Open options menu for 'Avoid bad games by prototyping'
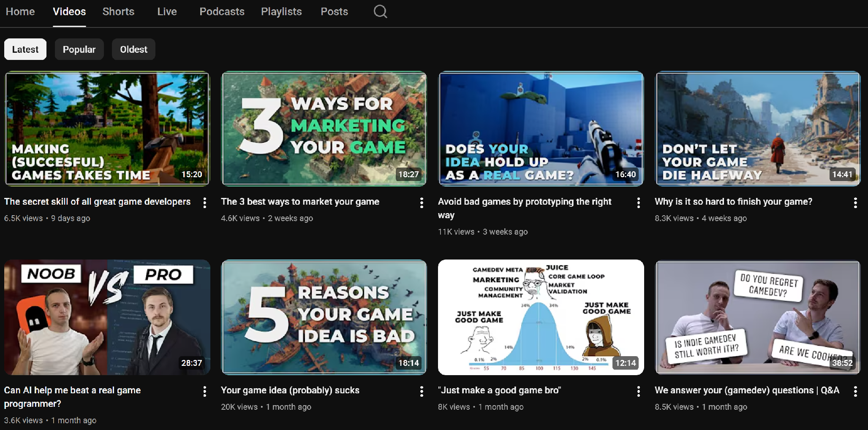The image size is (868, 430). (639, 203)
